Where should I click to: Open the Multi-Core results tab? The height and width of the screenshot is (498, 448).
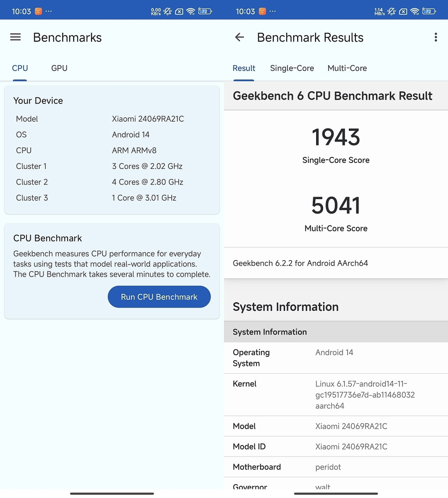(x=347, y=68)
